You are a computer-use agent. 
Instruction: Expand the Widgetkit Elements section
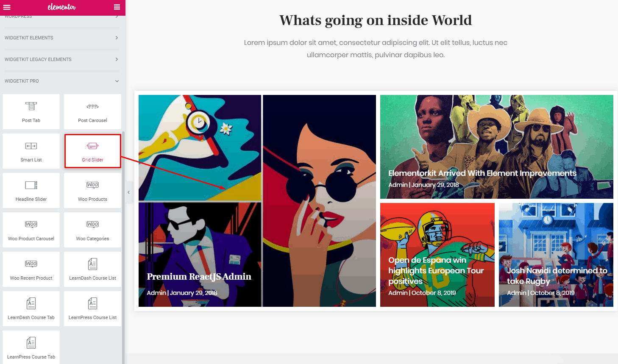pyautogui.click(x=61, y=38)
